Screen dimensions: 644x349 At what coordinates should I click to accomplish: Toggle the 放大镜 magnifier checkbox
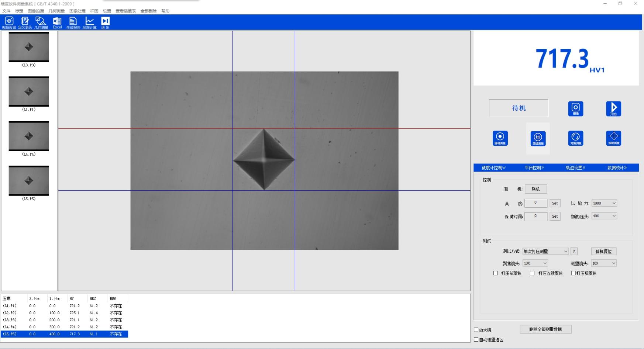click(x=476, y=330)
